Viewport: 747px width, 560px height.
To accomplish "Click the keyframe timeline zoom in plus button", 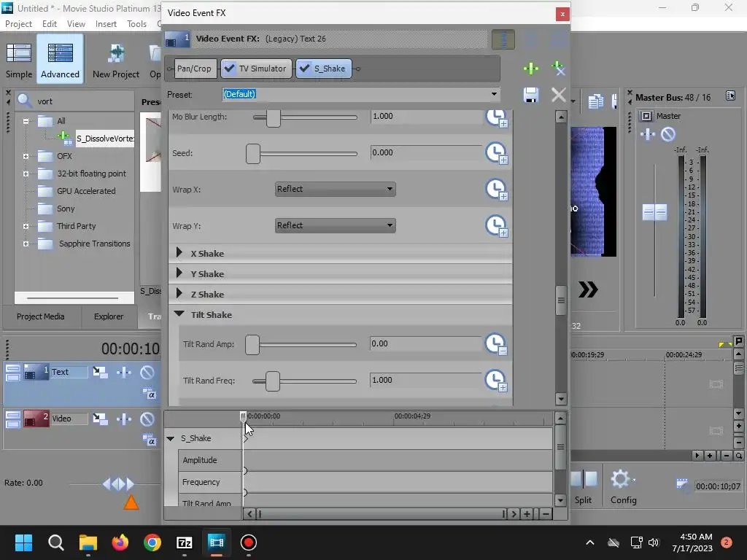I will [527, 514].
